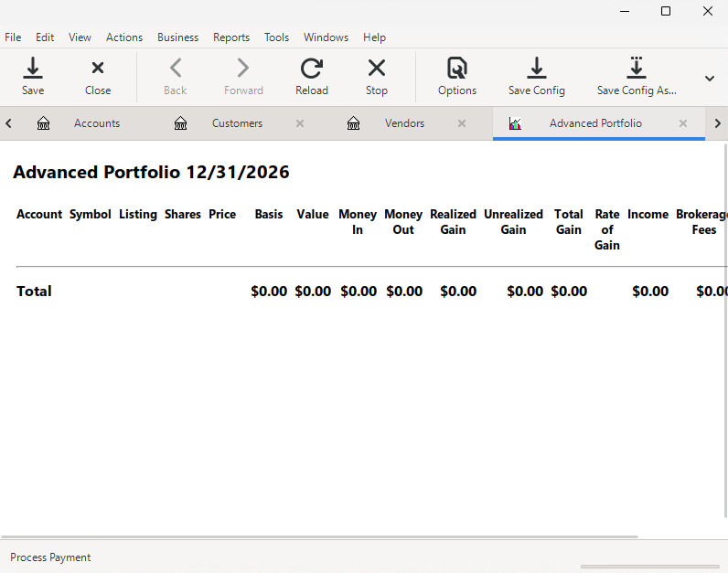Open the Reports menu
This screenshot has width=728, height=573.
coord(231,37)
